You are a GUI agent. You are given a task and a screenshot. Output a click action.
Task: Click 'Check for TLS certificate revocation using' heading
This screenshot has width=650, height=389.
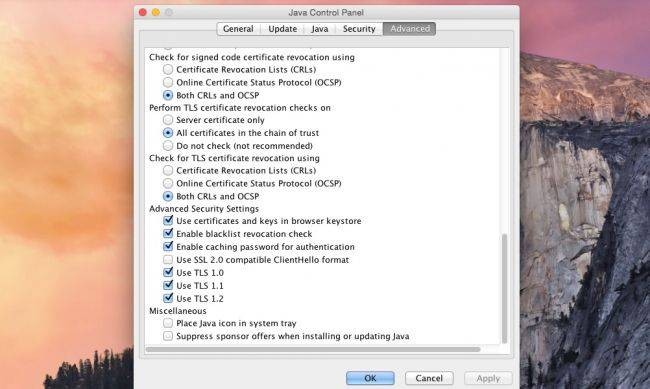pyautogui.click(x=234, y=158)
